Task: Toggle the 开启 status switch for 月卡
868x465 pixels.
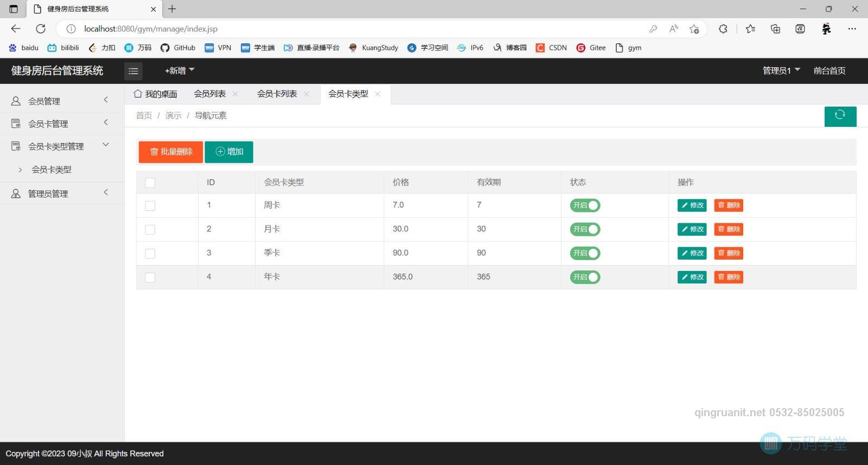Action: click(x=585, y=229)
